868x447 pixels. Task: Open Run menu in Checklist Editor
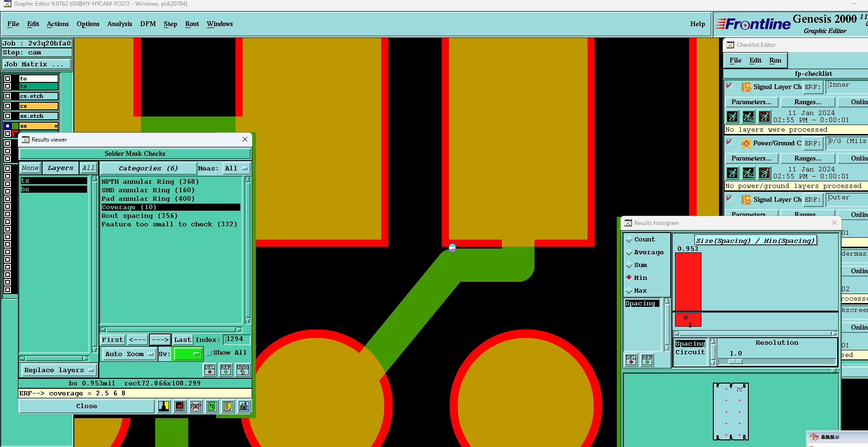(x=775, y=61)
